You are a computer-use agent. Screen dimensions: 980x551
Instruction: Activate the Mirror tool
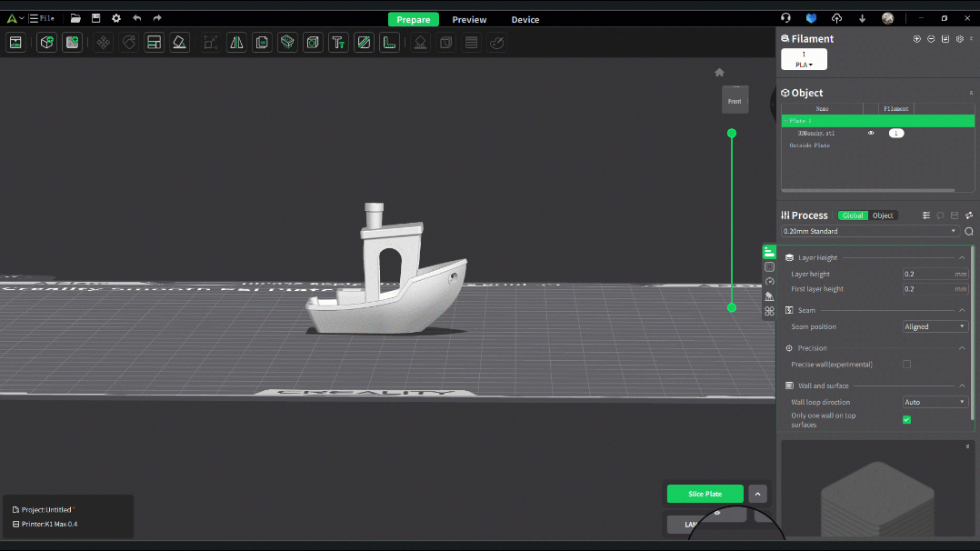[236, 43]
